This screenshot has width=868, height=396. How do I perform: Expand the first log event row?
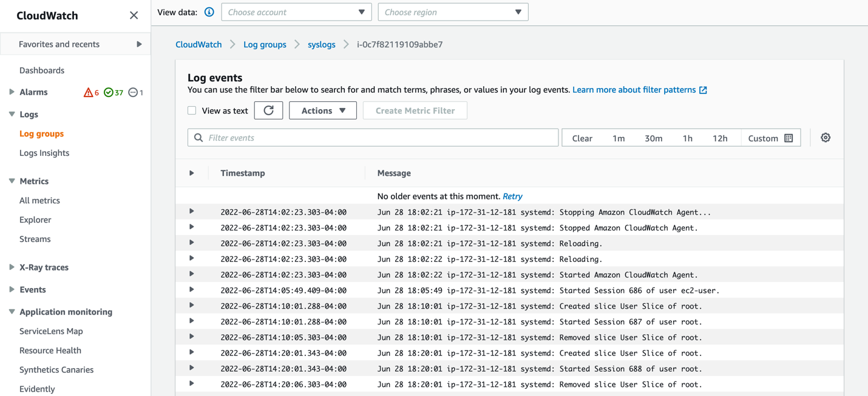[x=192, y=212]
